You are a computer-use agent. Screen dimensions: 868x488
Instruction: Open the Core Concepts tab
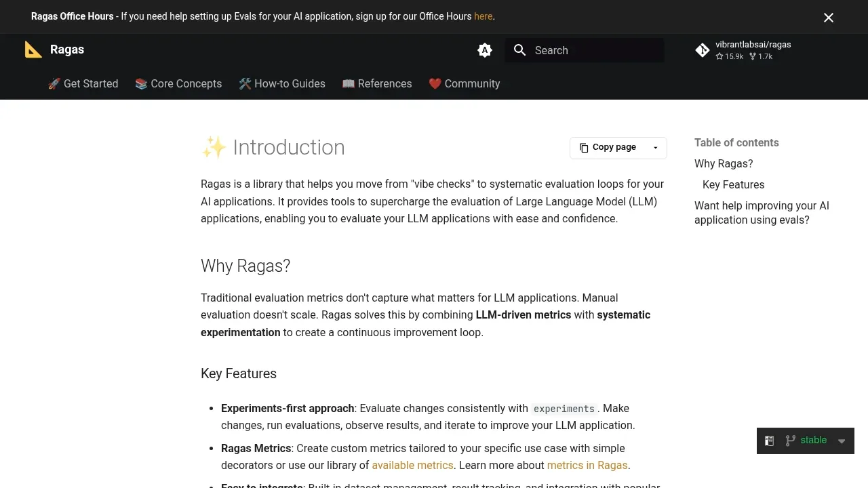click(x=178, y=84)
